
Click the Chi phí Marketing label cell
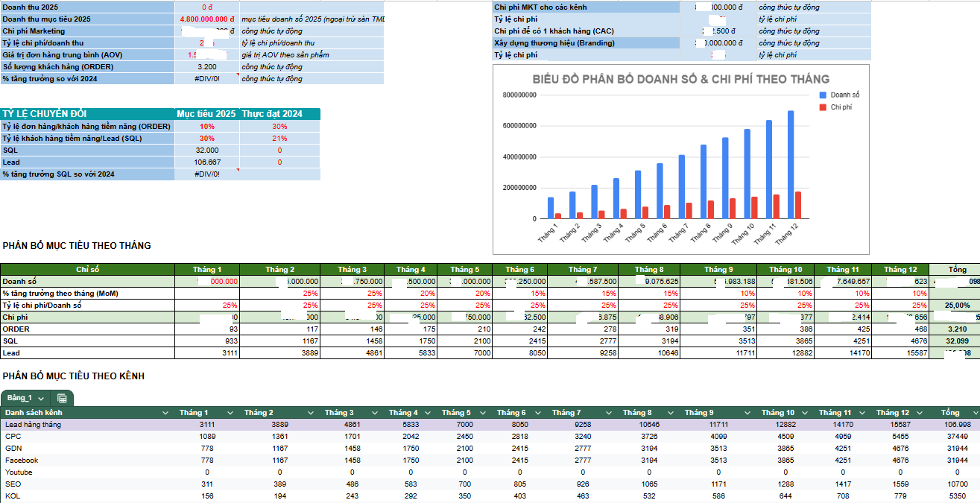tap(88, 31)
